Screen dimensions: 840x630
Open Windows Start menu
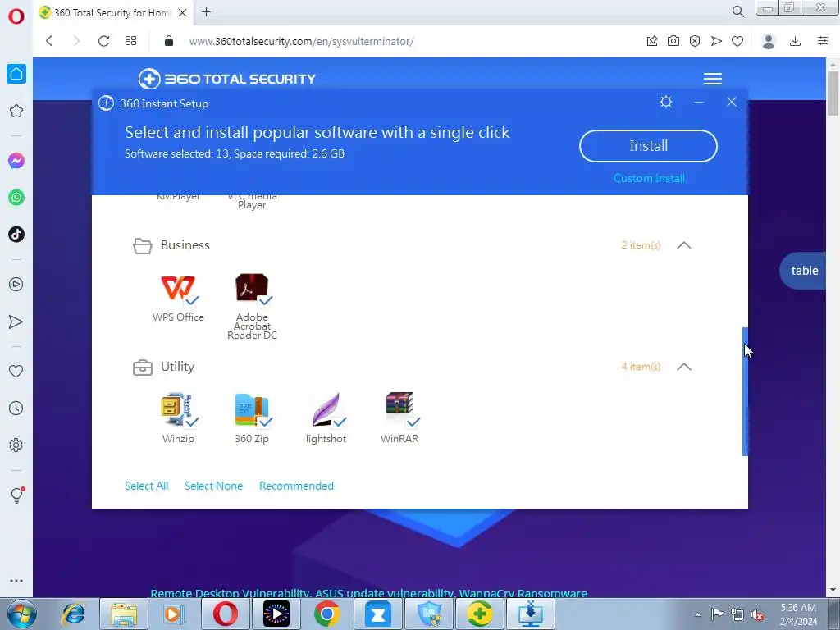tap(21, 614)
